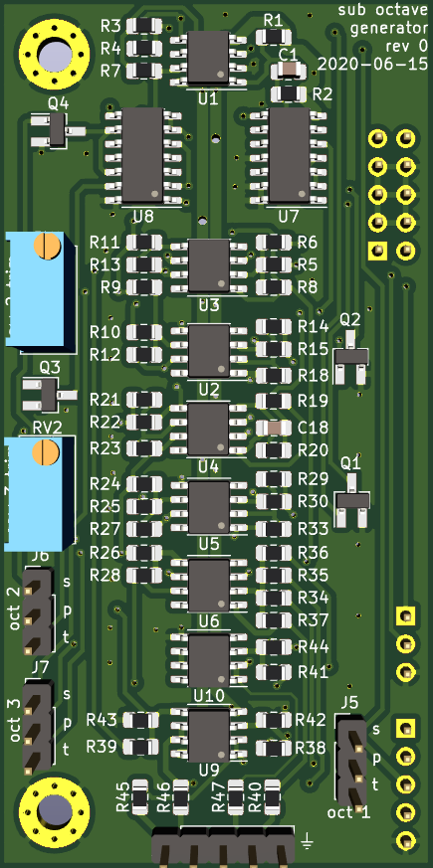Click the "R15" reference label
This screenshot has width=433, height=868.
pos(314,349)
